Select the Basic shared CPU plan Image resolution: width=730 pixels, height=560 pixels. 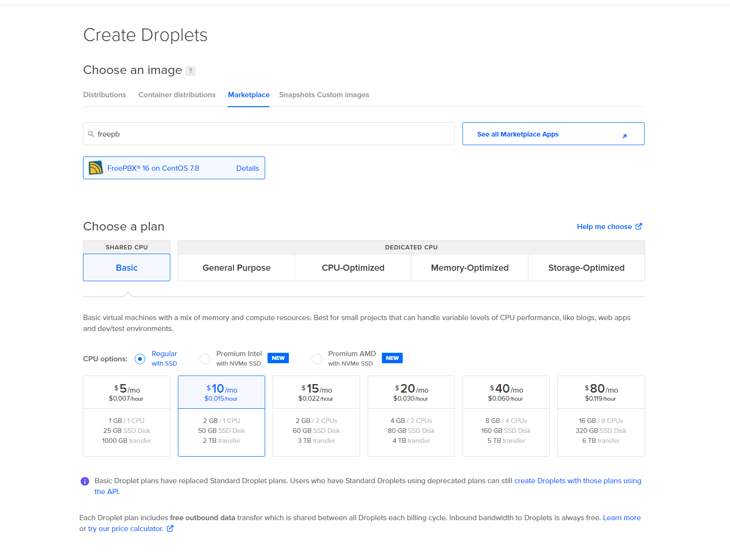[x=127, y=267]
